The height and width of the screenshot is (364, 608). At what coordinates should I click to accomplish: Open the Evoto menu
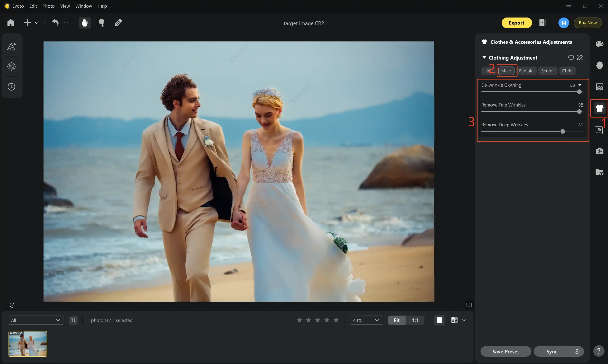click(18, 6)
